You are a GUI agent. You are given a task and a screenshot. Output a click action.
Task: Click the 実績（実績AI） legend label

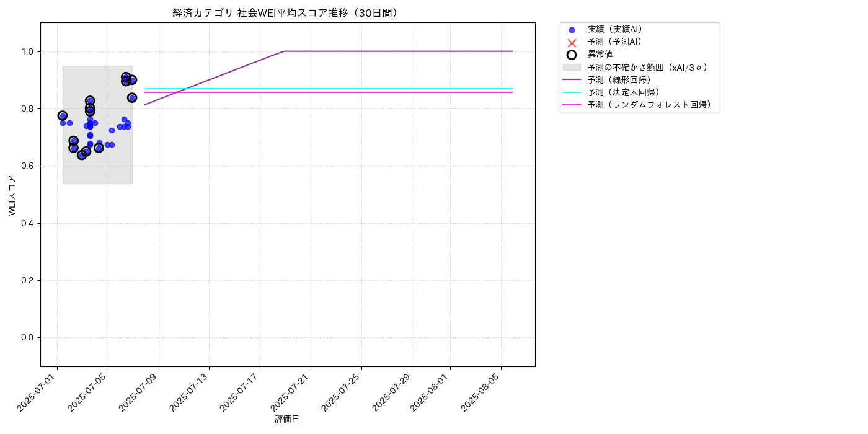click(617, 29)
